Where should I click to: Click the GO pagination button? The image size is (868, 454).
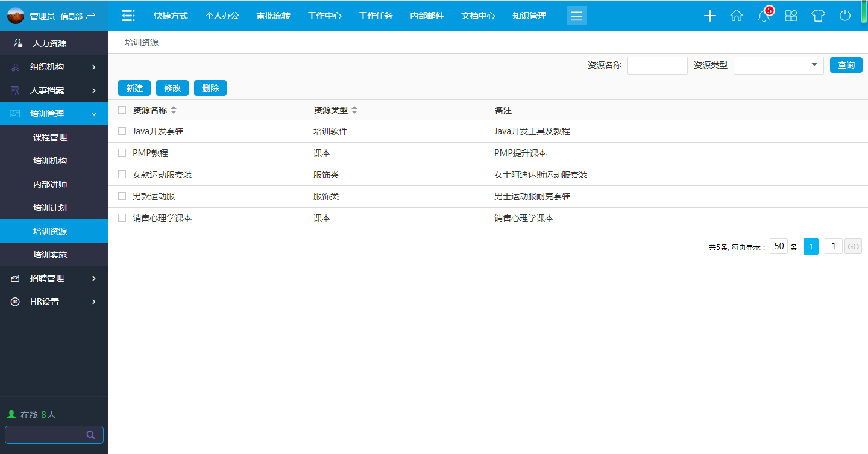tap(853, 246)
